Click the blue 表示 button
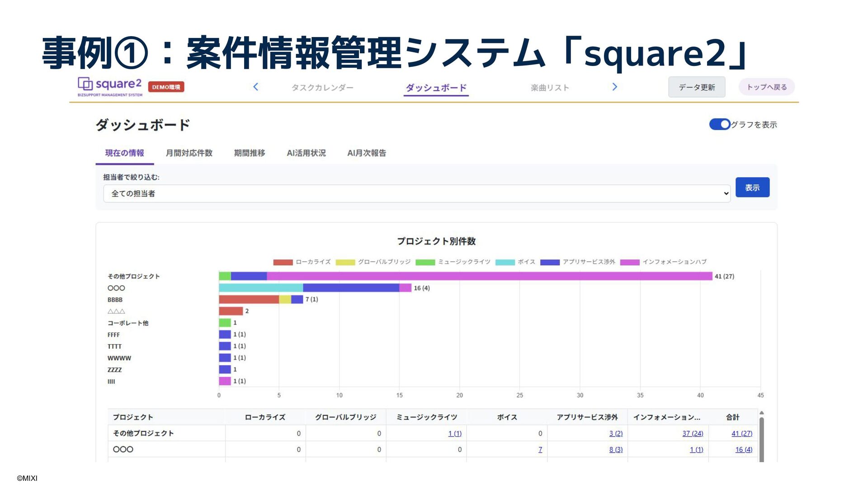 tap(752, 188)
